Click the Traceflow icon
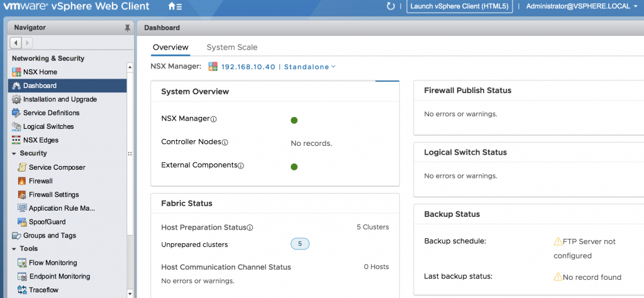Viewport: 644px width, 298px height. (x=22, y=290)
